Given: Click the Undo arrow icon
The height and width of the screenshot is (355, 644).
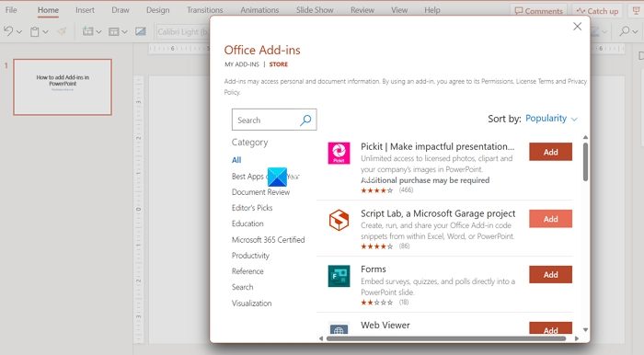Looking at the screenshot, I should tap(8, 30).
